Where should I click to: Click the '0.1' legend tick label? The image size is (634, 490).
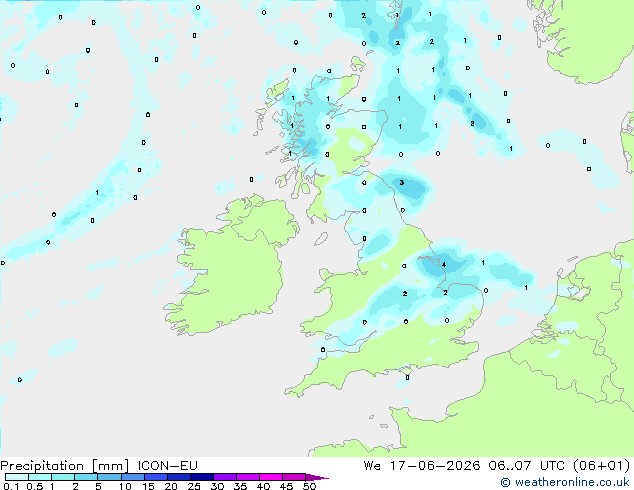pyautogui.click(x=11, y=486)
